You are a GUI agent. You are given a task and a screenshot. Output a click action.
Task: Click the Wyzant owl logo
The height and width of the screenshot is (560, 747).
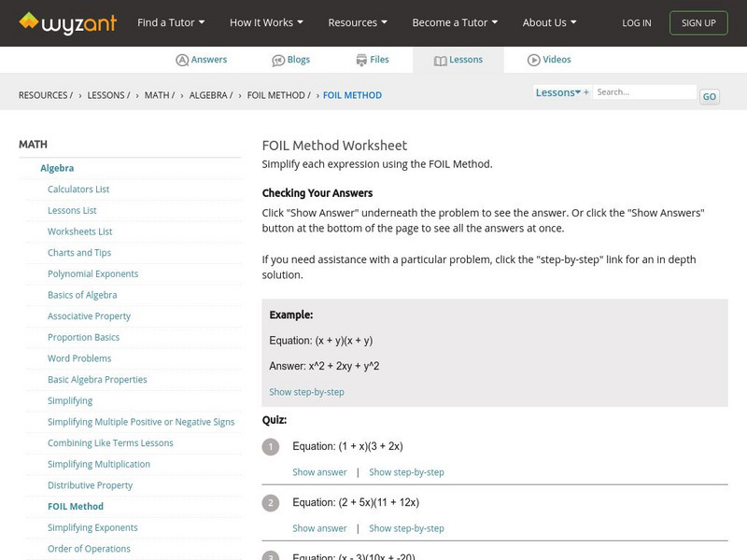(30, 21)
